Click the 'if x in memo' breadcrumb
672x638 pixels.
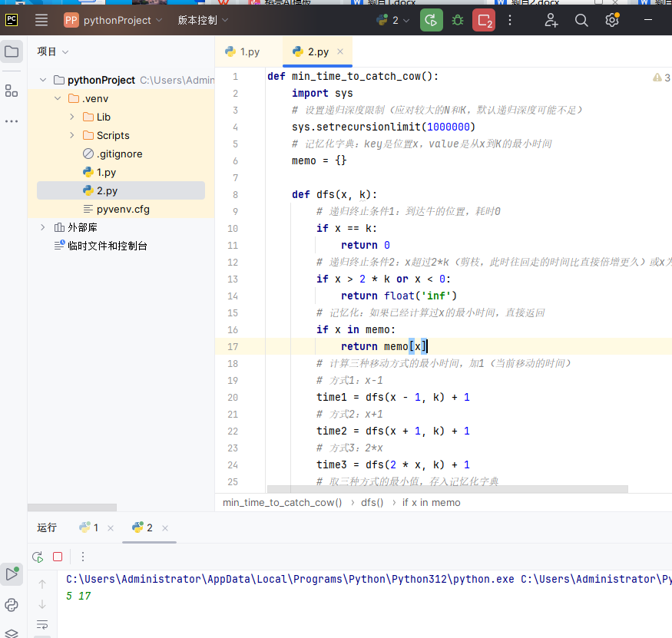click(x=431, y=503)
